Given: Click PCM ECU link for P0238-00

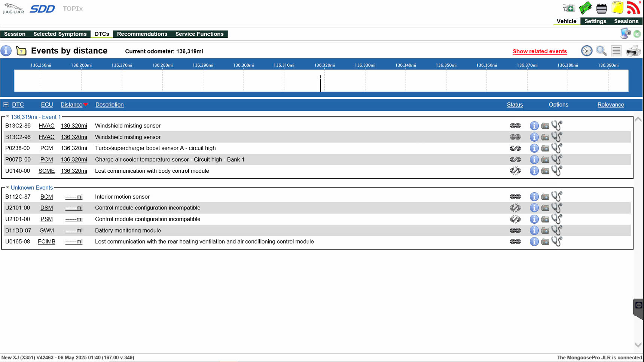Looking at the screenshot, I should [x=46, y=148].
